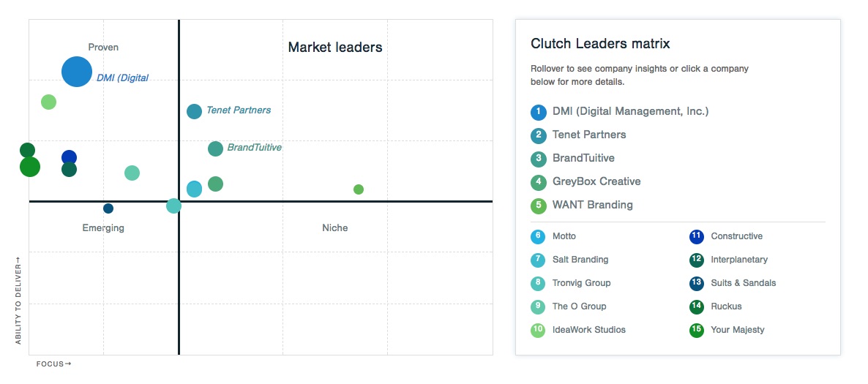Open Suits & Sandals company entry
Image resolution: width=868 pixels, height=384 pixels.
[x=743, y=283]
